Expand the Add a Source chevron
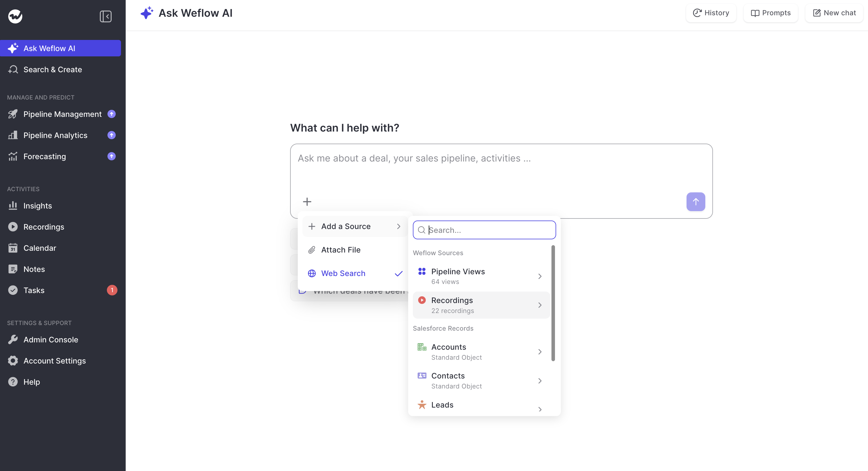868x471 pixels. click(x=399, y=226)
